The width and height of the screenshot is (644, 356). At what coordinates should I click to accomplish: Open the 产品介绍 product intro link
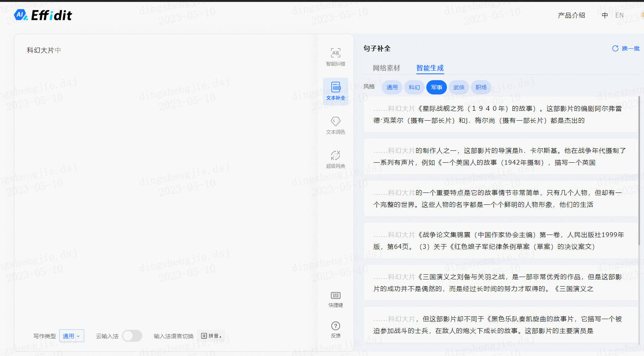click(x=571, y=15)
